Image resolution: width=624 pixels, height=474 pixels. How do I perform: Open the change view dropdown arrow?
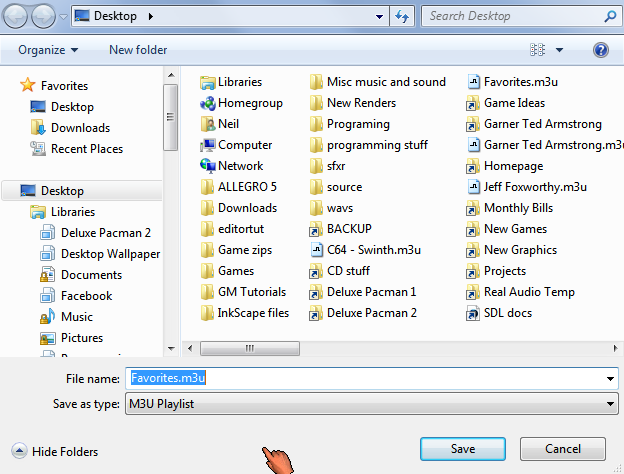[x=559, y=50]
